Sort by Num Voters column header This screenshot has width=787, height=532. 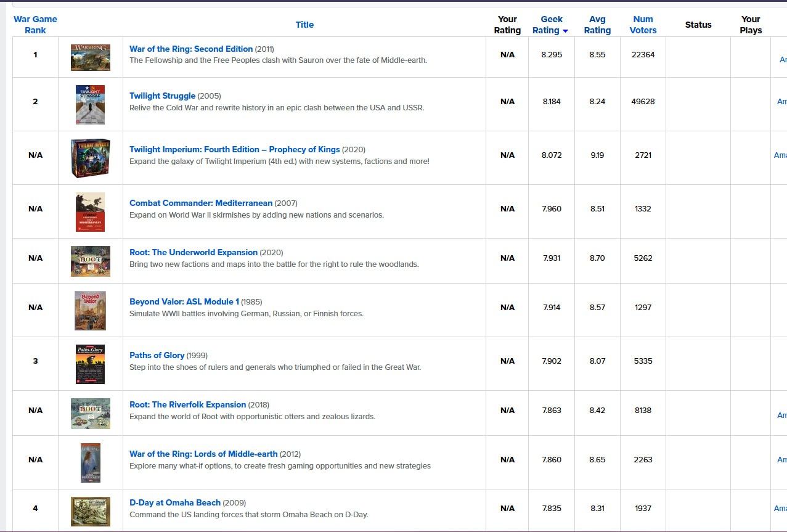pyautogui.click(x=643, y=25)
